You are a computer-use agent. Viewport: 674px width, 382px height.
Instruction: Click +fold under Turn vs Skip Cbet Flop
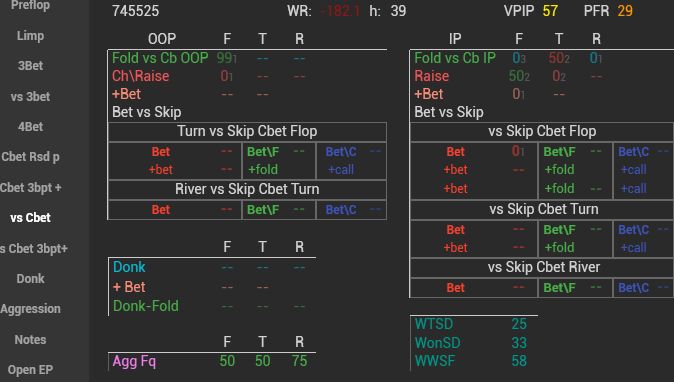point(263,170)
